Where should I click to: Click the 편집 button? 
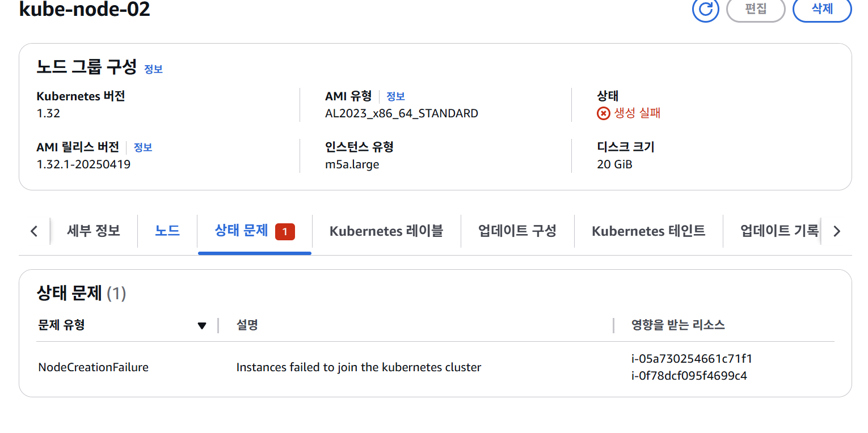756,9
